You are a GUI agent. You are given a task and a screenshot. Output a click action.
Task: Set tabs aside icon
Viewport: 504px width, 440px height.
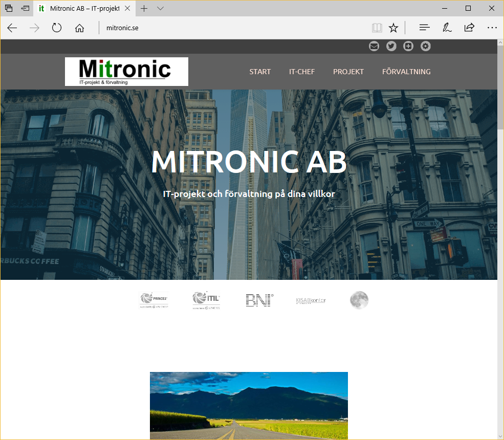(25, 8)
